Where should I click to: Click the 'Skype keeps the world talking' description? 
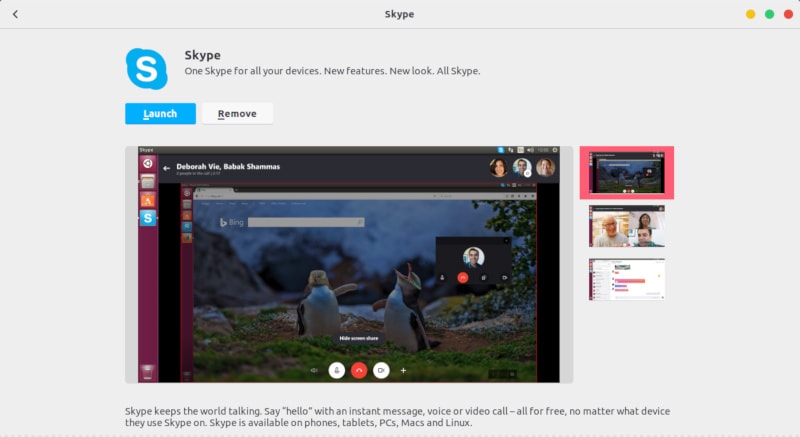point(397,417)
